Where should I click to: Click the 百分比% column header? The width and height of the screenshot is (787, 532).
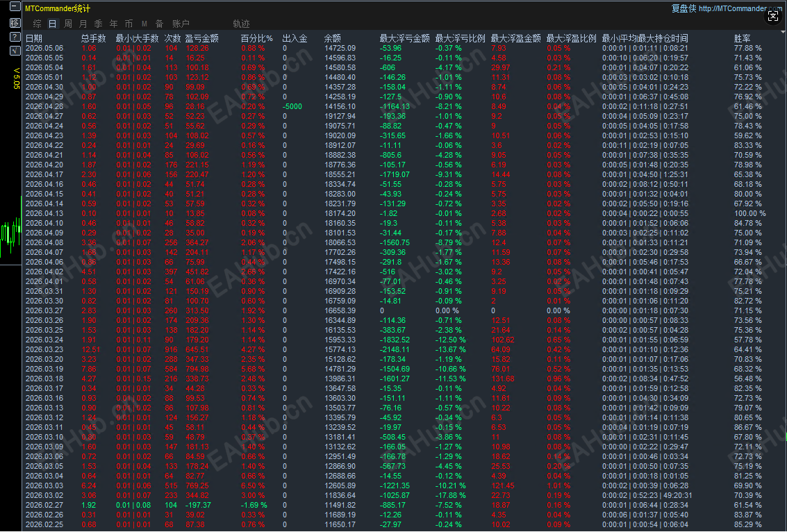257,38
